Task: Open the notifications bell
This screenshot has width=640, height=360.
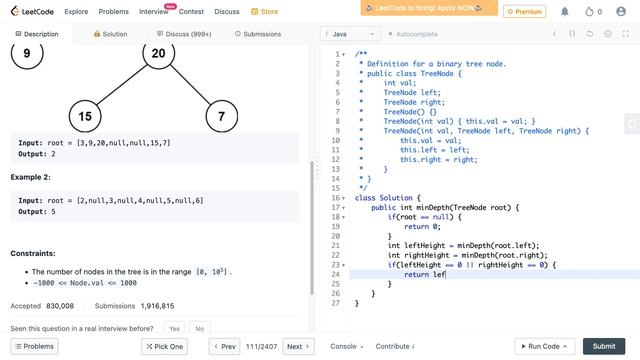Action: pos(564,11)
